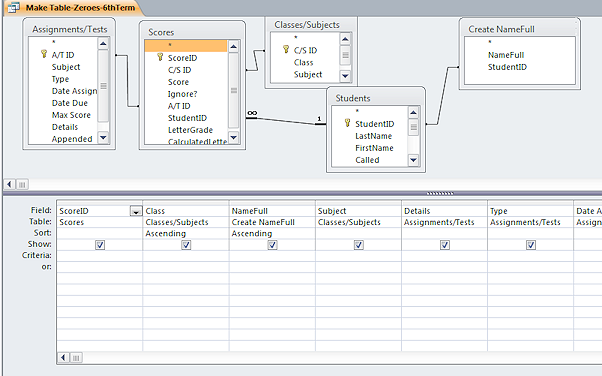Click scroll up arrow in Classes/Subjects table
This screenshot has height=376, width=602.
[345, 39]
